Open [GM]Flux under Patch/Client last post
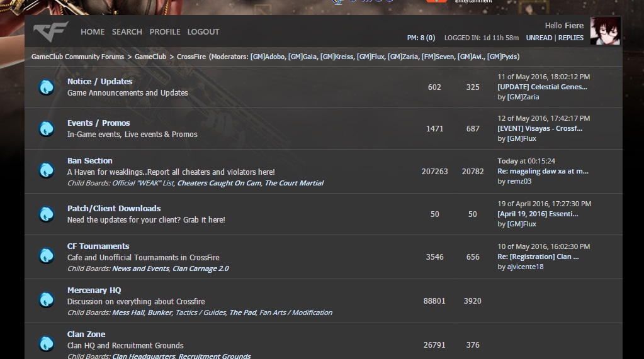 point(522,224)
